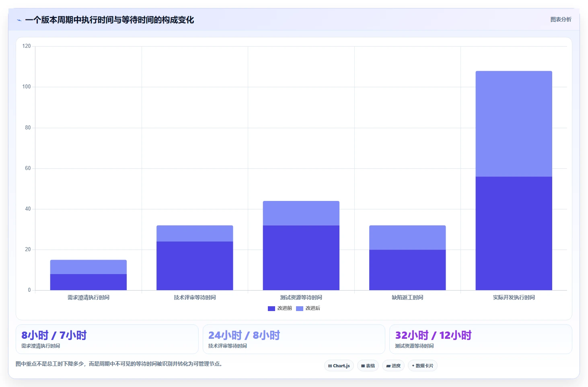Image resolution: width=588 pixels, height=387 pixels.
Task: Click the x-axis label 测试资源等待时间
Action: tap(301, 297)
